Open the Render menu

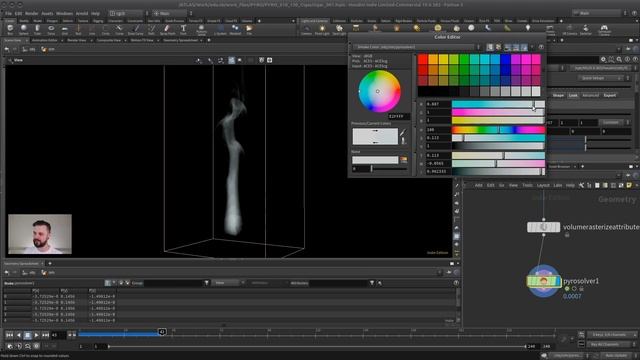(31, 13)
